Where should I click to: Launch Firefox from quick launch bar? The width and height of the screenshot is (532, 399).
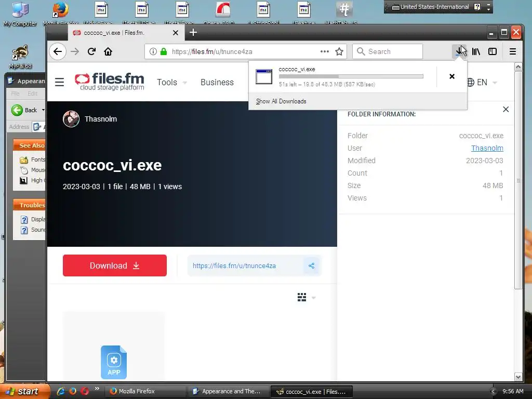coord(73,391)
